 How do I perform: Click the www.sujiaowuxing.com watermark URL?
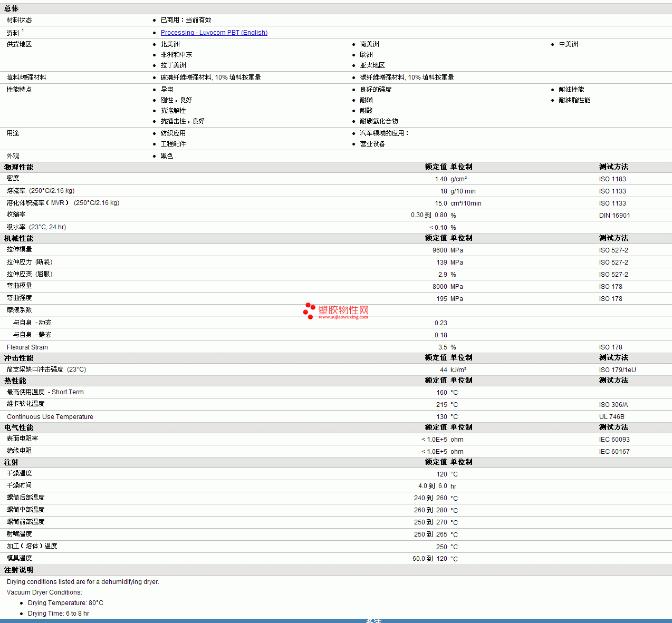pos(343,317)
